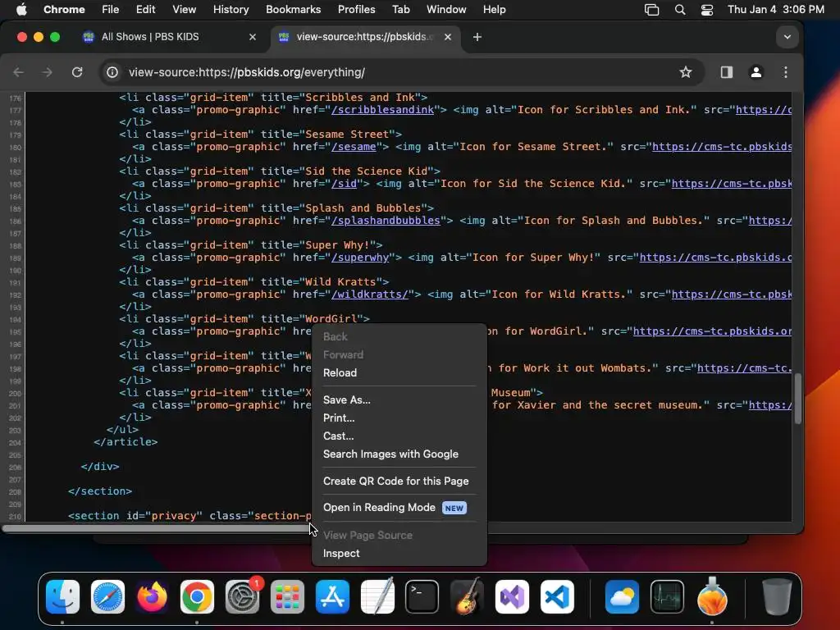This screenshot has height=630, width=840.
Task: Click the horizontal scrollbar at bottom of source
Action: (155, 529)
